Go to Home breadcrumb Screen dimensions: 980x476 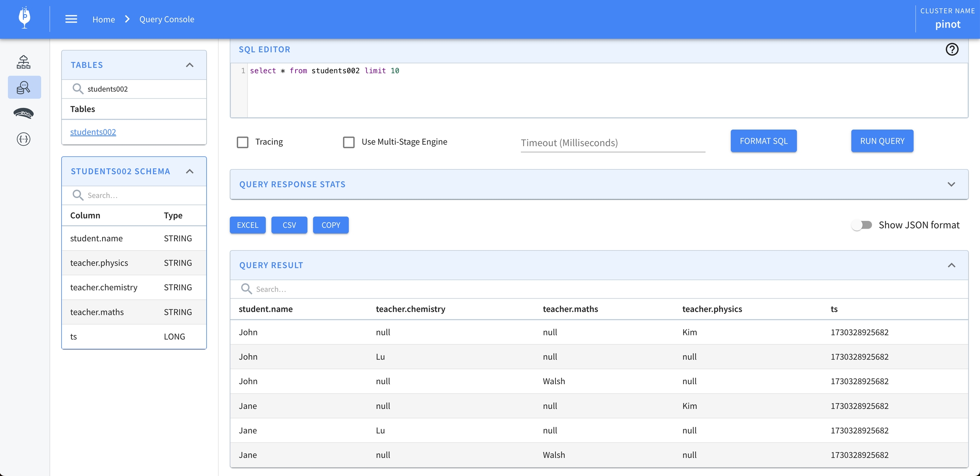click(103, 19)
